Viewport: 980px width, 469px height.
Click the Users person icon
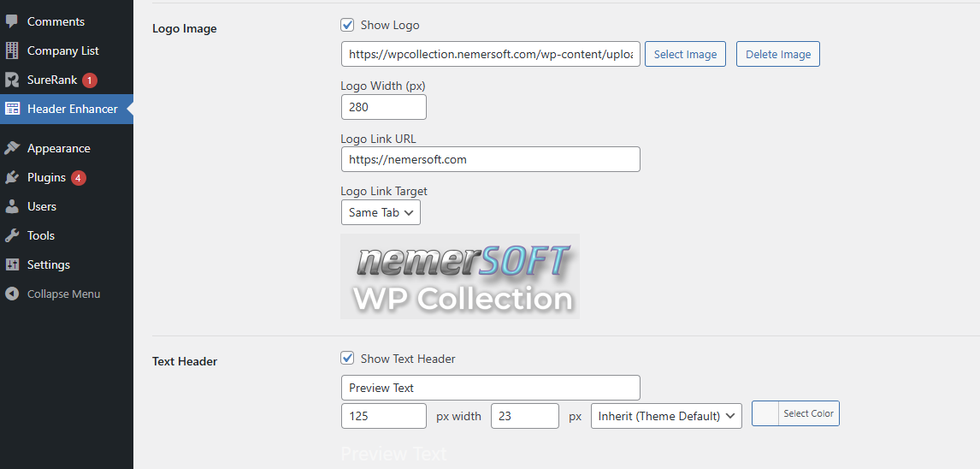click(12, 206)
